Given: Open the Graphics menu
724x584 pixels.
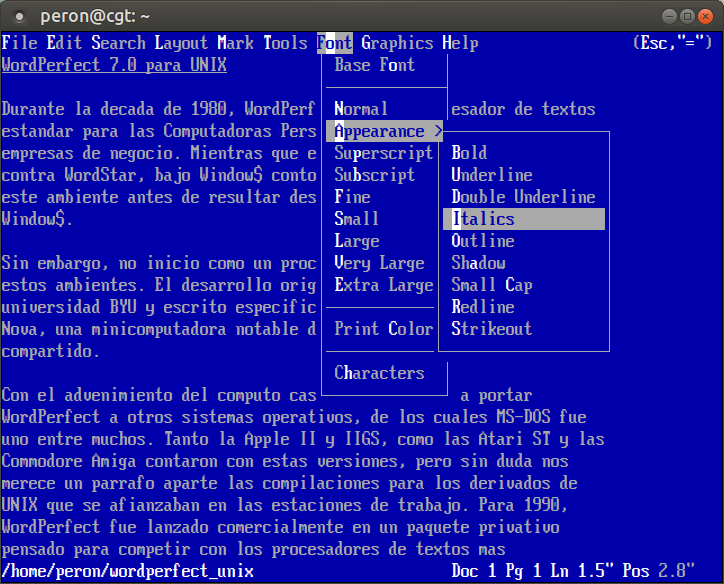Looking at the screenshot, I should tap(397, 43).
